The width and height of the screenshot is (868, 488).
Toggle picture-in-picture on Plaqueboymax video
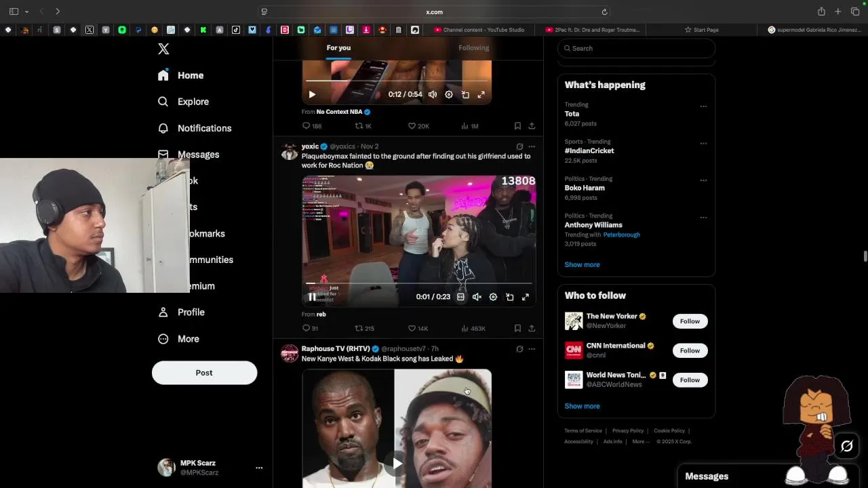(x=509, y=297)
